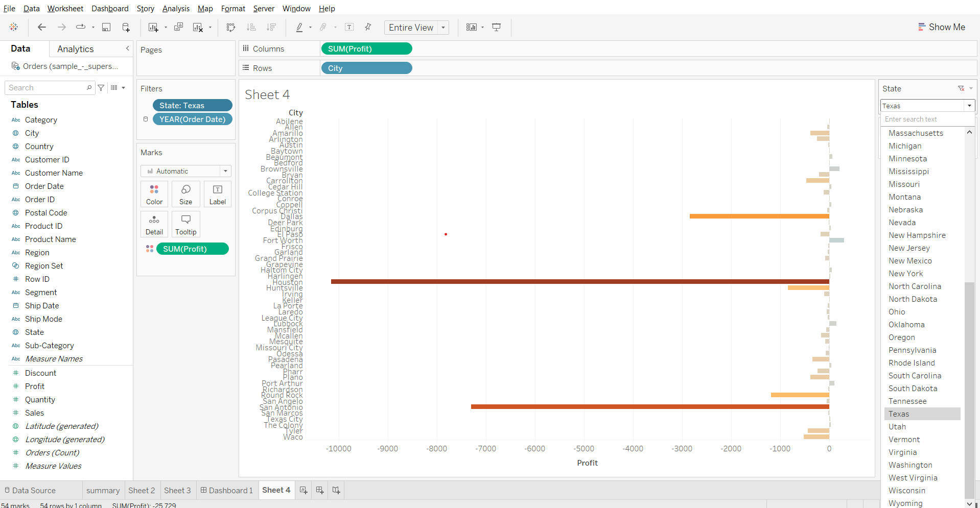Click the Swap Rows and Columns icon
The image size is (980, 508).
(231, 28)
